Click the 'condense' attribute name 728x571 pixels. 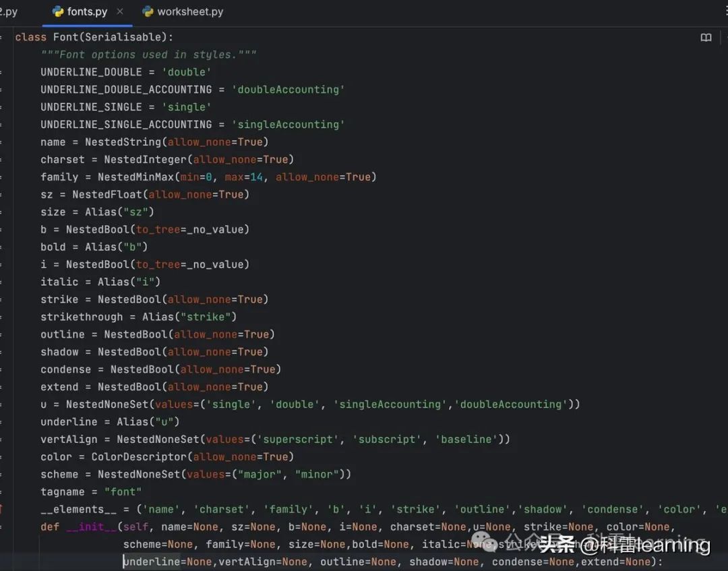[66, 369]
